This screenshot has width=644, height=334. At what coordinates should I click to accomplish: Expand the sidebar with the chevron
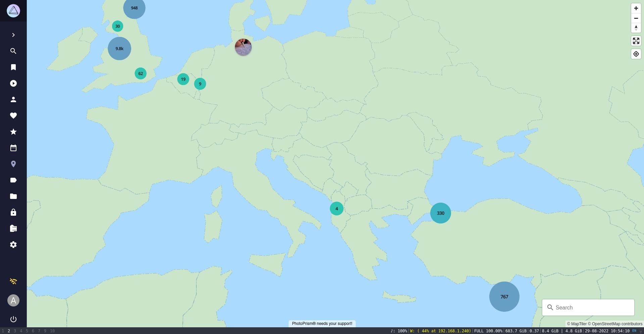tap(13, 35)
